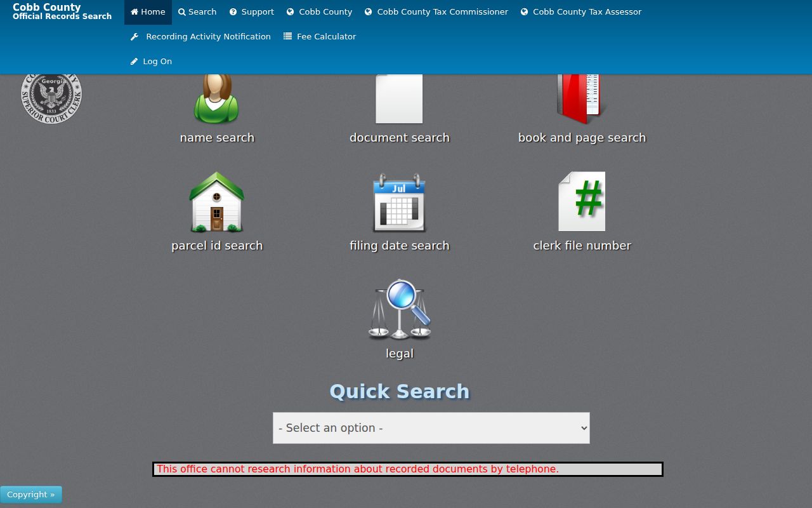Image resolution: width=812 pixels, height=508 pixels.
Task: Click the legal label text
Action: point(400,354)
